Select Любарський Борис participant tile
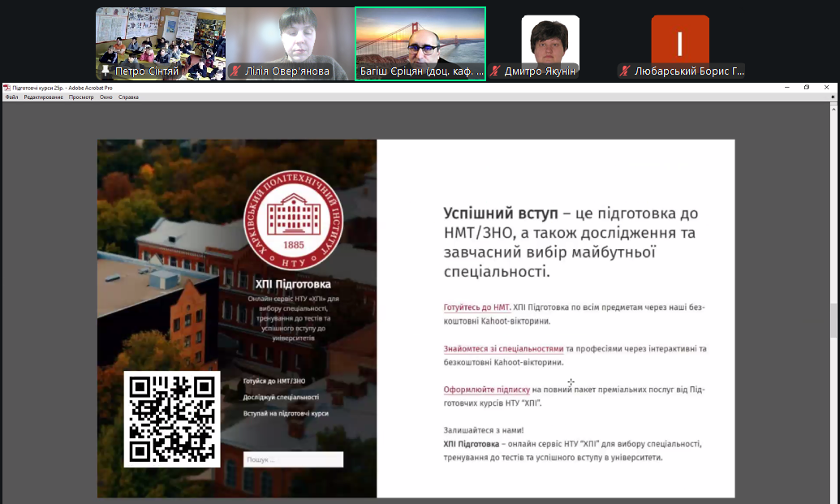840x504 pixels. [680, 44]
